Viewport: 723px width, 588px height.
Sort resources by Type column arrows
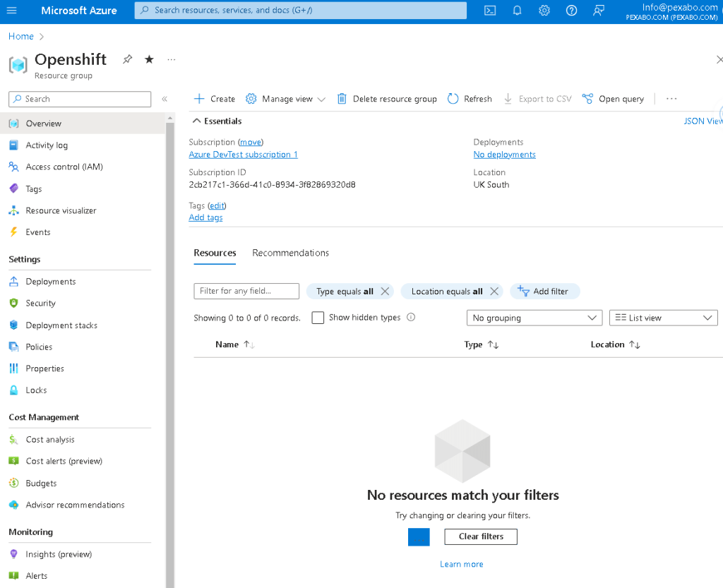pyautogui.click(x=493, y=344)
